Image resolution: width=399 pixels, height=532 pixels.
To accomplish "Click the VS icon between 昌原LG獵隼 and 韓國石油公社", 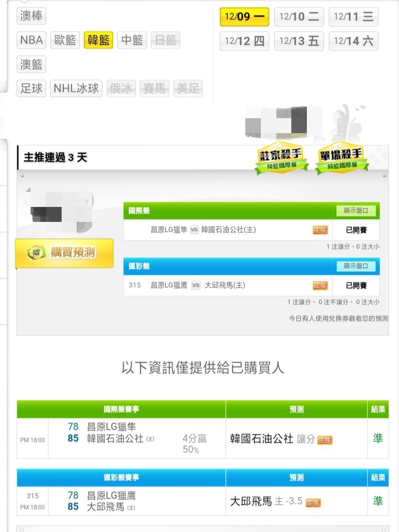I will 194,230.
